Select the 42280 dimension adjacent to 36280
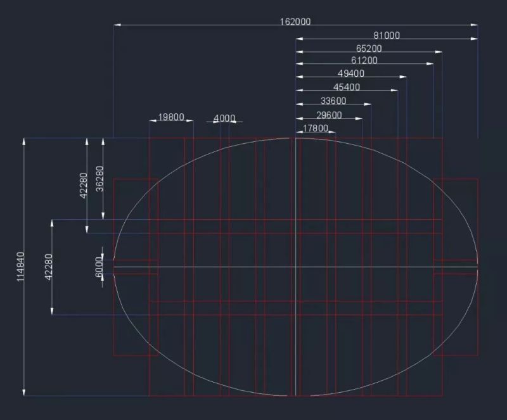The width and height of the screenshot is (507, 420). tap(83, 186)
